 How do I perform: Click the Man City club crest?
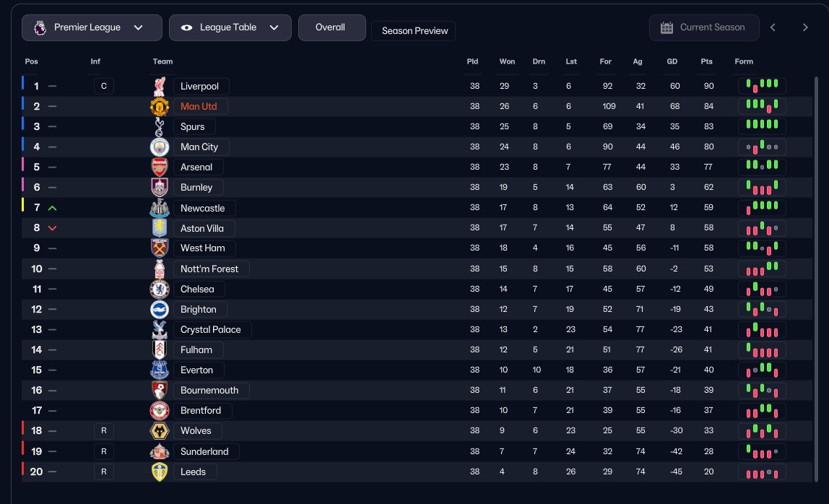(x=159, y=147)
